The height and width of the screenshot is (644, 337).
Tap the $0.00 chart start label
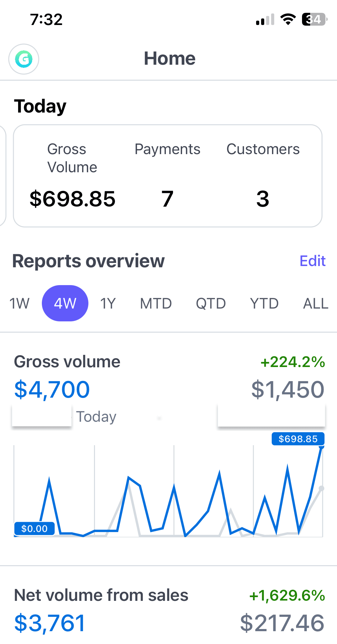click(x=34, y=529)
